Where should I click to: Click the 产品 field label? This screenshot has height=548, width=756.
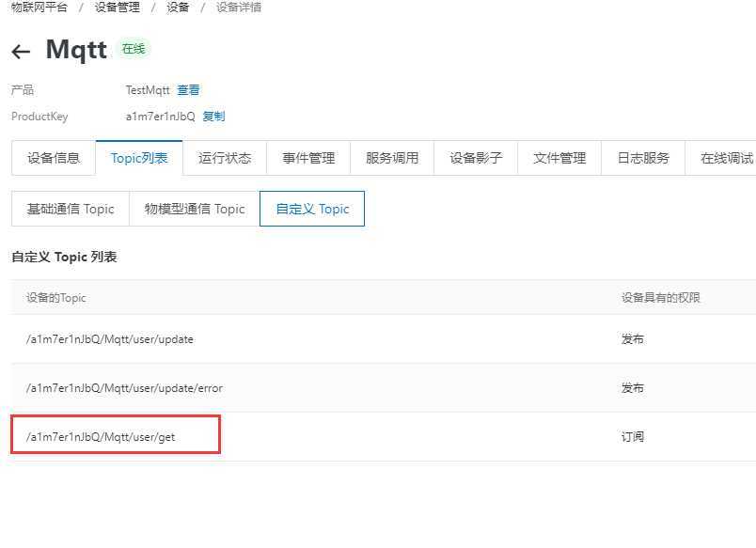(23, 90)
